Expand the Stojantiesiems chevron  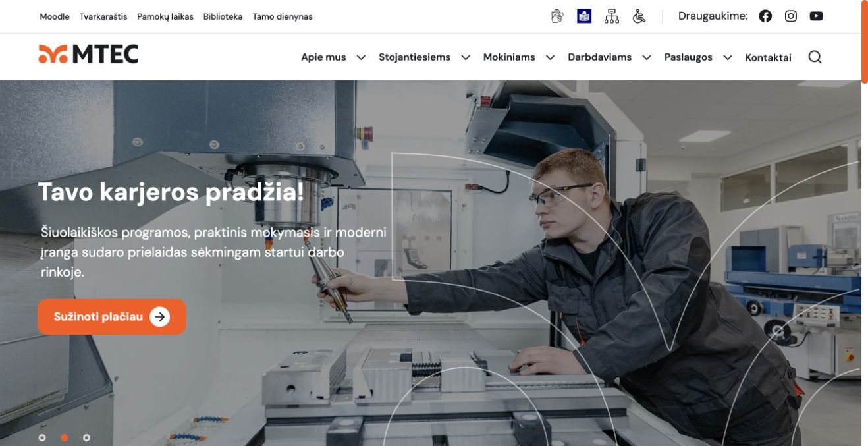point(466,57)
